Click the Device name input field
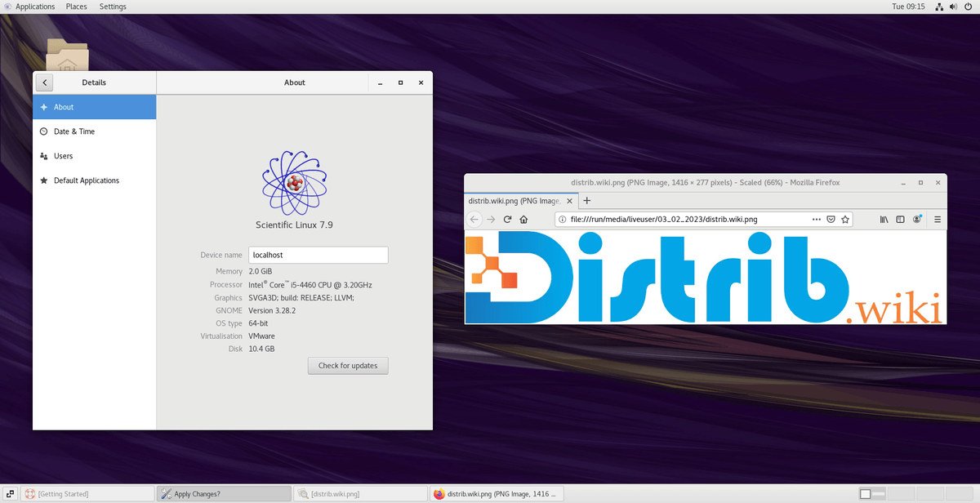The width and height of the screenshot is (980, 503). point(318,255)
